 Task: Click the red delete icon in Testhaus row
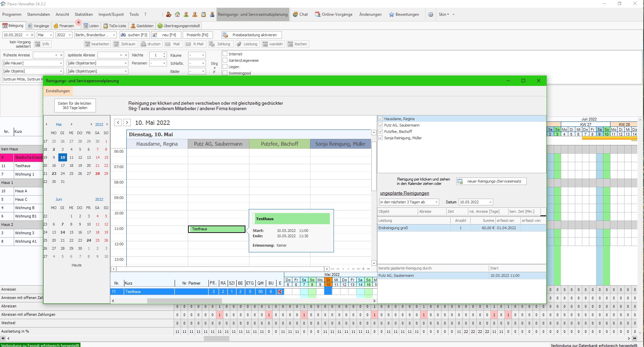[280, 292]
